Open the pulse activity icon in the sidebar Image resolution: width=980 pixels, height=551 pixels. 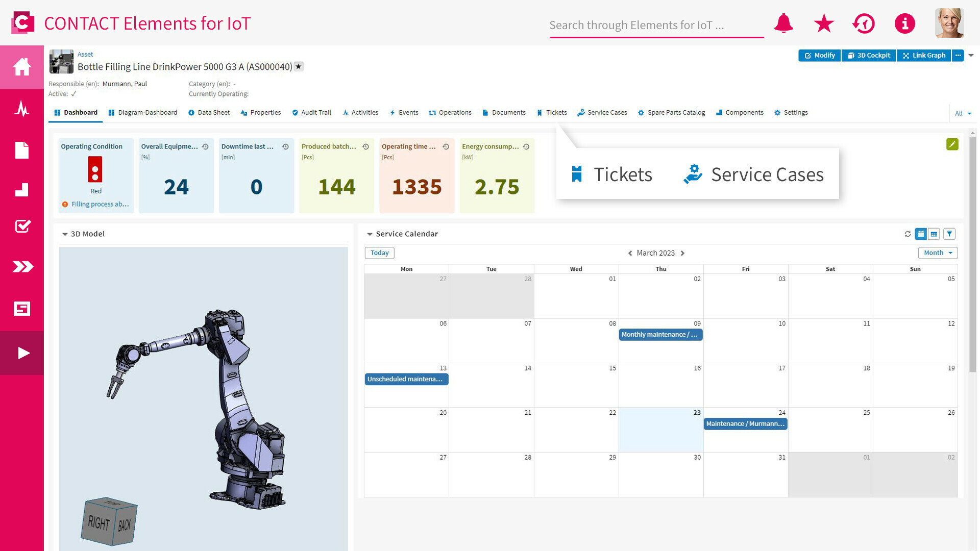22,109
